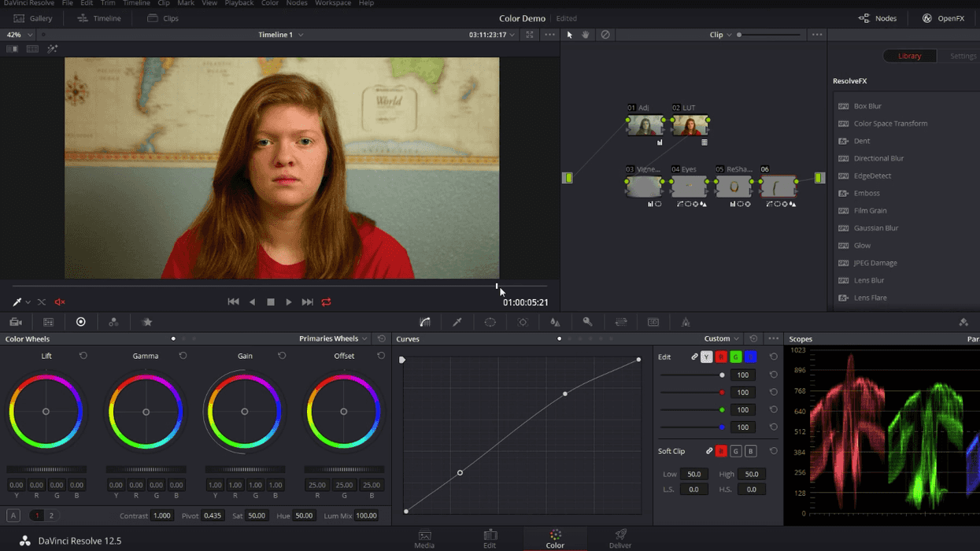Open the Tracker palette

(523, 322)
